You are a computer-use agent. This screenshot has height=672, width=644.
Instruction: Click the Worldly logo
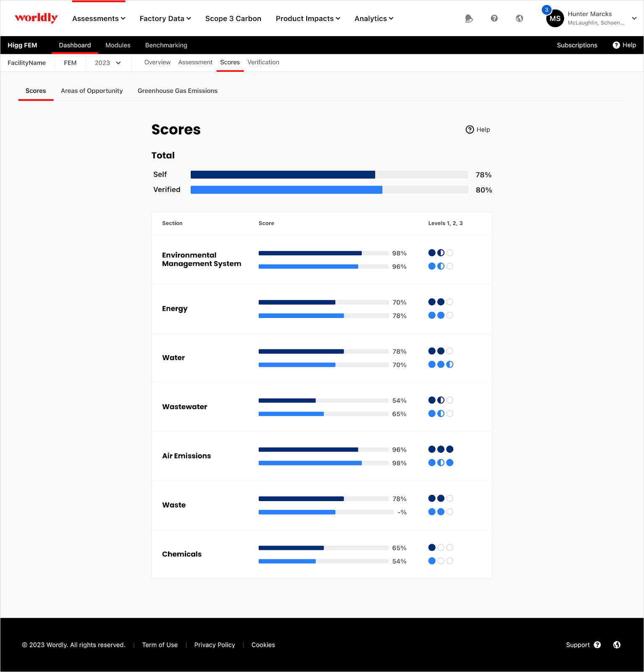coord(36,18)
